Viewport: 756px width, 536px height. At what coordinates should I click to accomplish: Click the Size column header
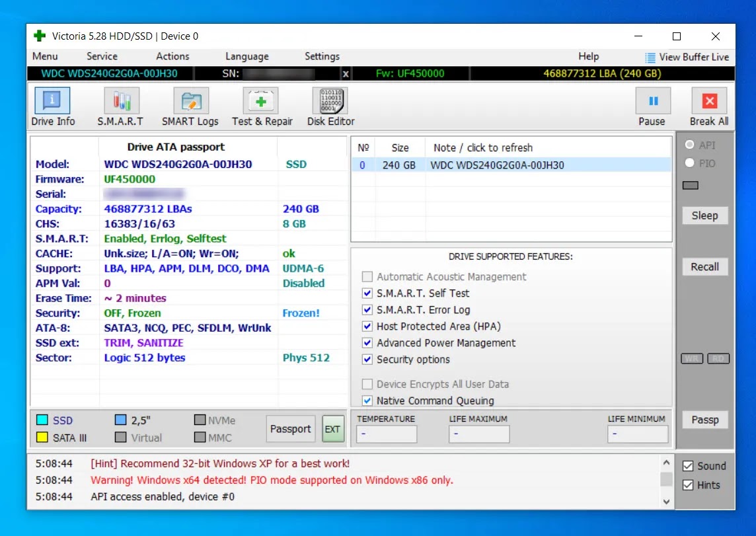[400, 147]
